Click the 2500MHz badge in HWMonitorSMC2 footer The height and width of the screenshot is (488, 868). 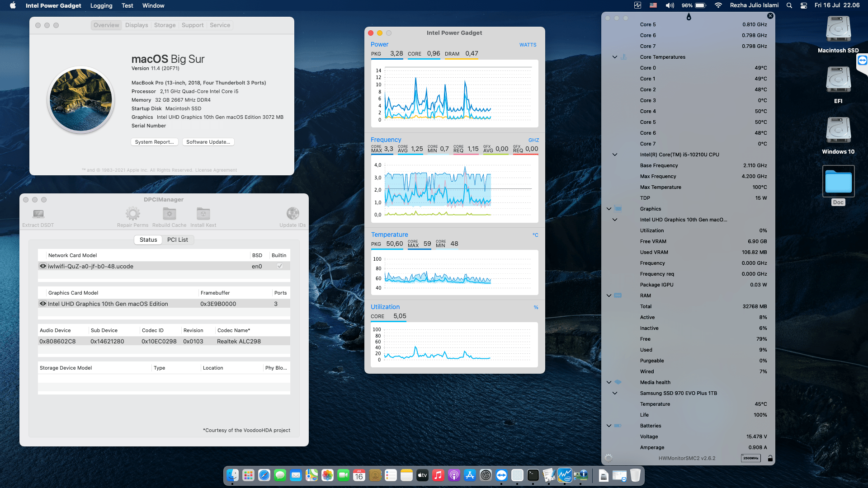click(751, 458)
